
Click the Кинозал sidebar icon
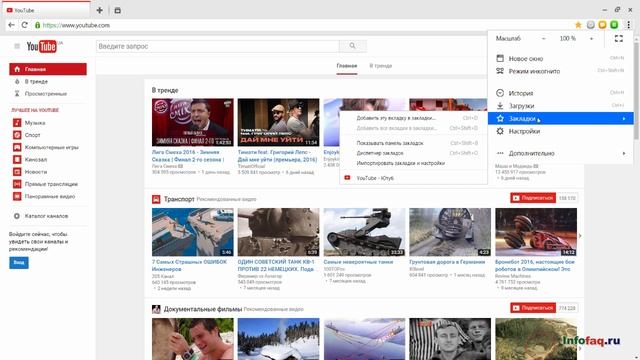tap(17, 159)
